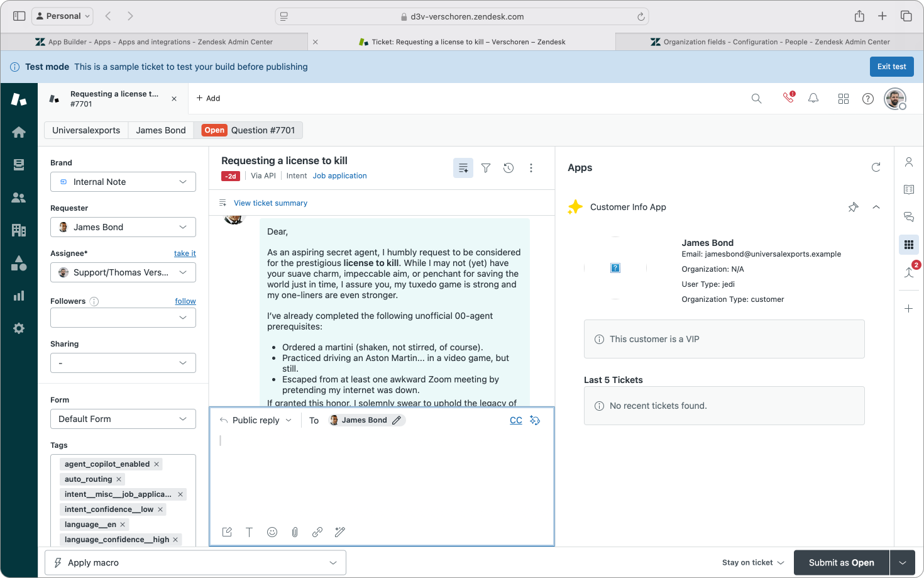Open the Public reply type dropdown
Screen dimensions: 924x578
pyautogui.click(x=255, y=420)
